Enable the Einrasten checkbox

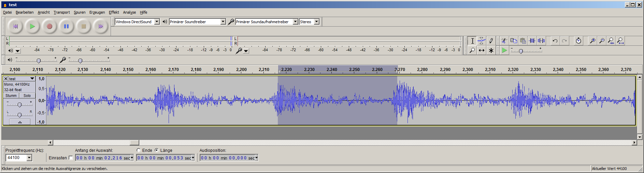pyautogui.click(x=71, y=158)
